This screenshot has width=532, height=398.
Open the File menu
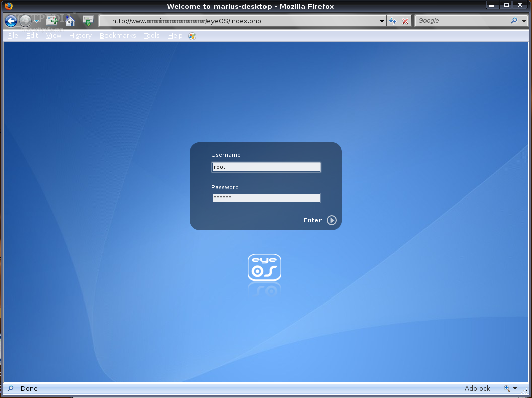[x=13, y=36]
